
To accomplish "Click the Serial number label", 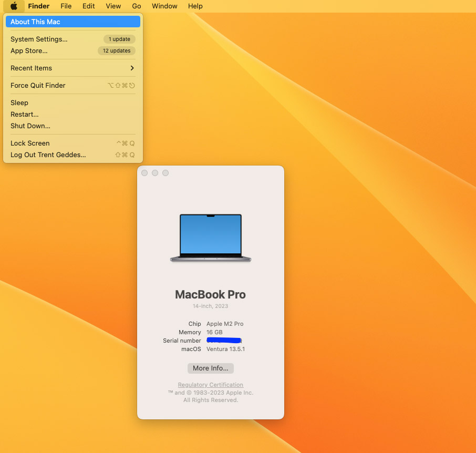I will pos(182,341).
